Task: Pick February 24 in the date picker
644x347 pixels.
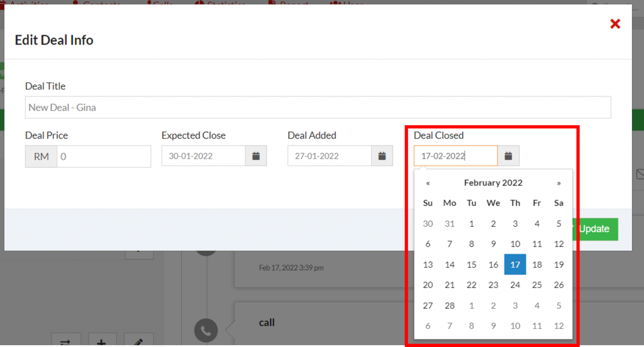Action: tap(515, 285)
